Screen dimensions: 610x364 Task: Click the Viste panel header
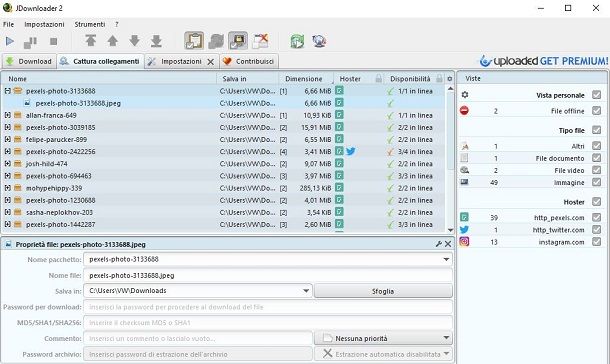click(x=532, y=79)
